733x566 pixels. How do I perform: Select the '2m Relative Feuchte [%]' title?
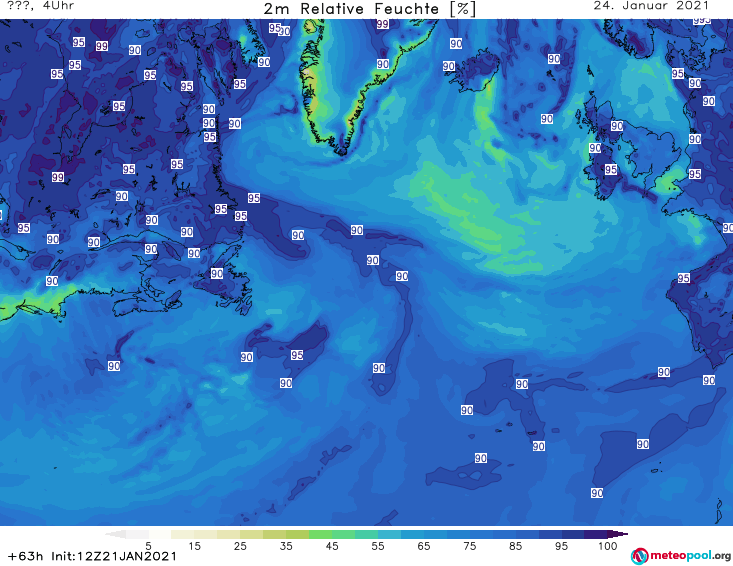click(369, 9)
